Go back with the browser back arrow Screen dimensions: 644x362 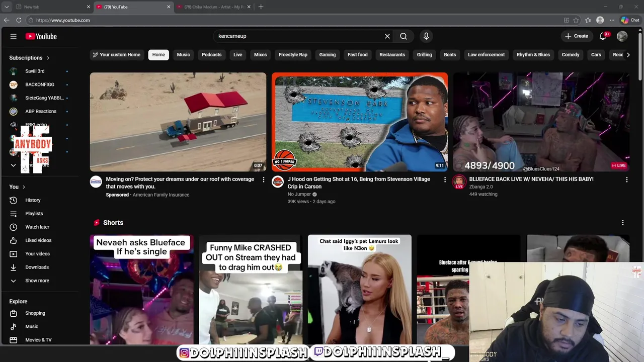7,20
